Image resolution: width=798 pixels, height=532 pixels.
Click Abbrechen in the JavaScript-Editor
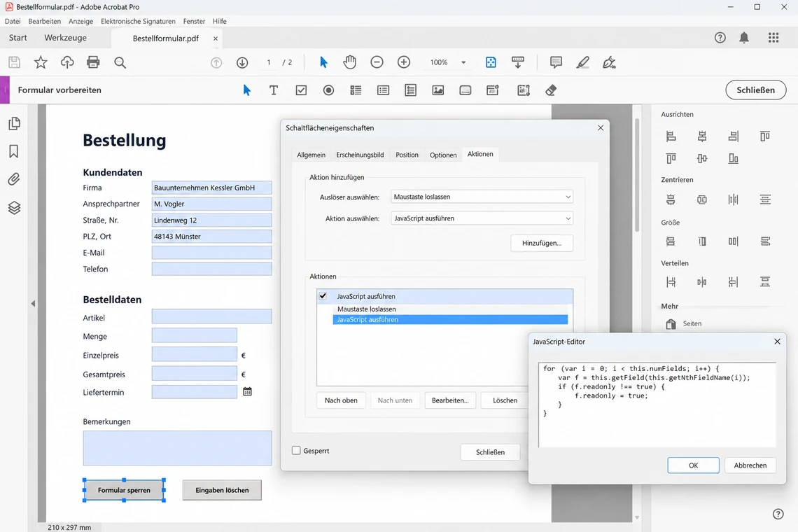[750, 465]
